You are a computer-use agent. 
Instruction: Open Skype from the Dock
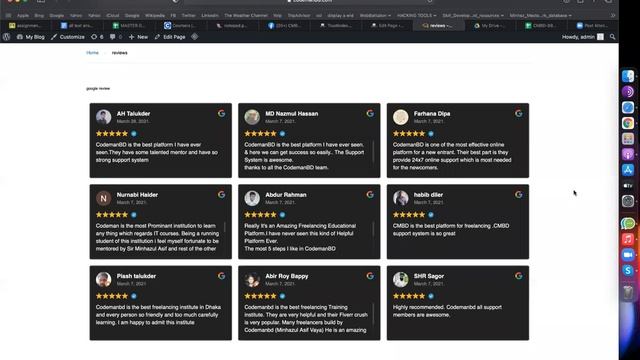click(628, 270)
